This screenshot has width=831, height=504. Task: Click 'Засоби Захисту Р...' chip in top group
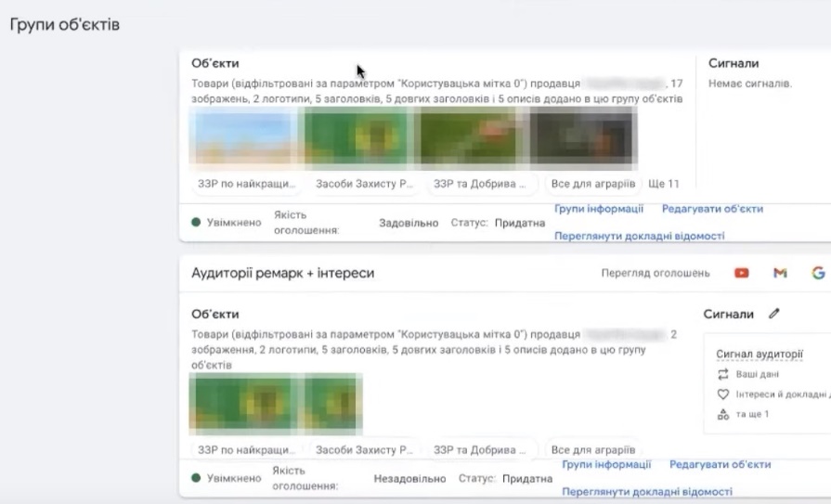364,184
